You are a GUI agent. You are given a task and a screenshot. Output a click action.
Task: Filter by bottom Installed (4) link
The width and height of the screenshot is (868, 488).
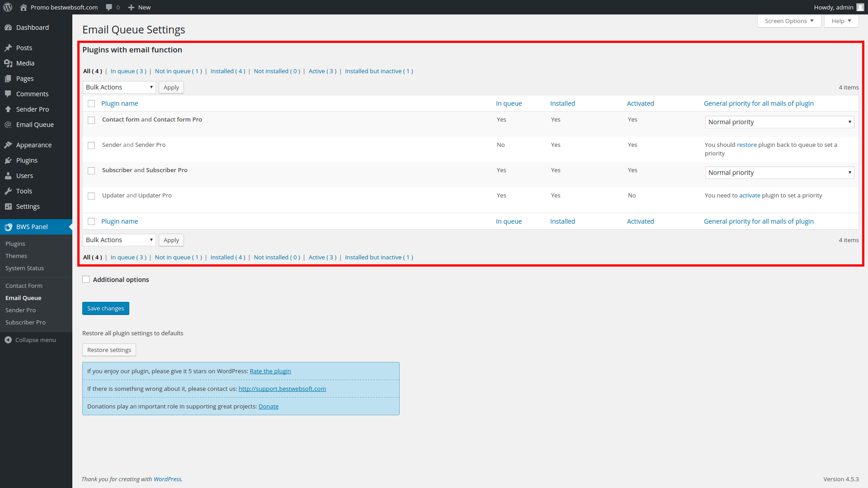point(228,257)
